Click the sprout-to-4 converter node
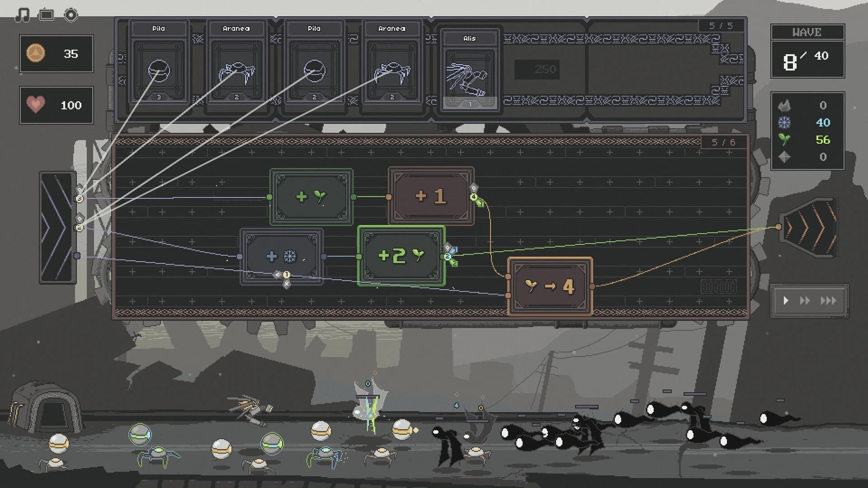Image resolution: width=868 pixels, height=488 pixels. point(550,286)
